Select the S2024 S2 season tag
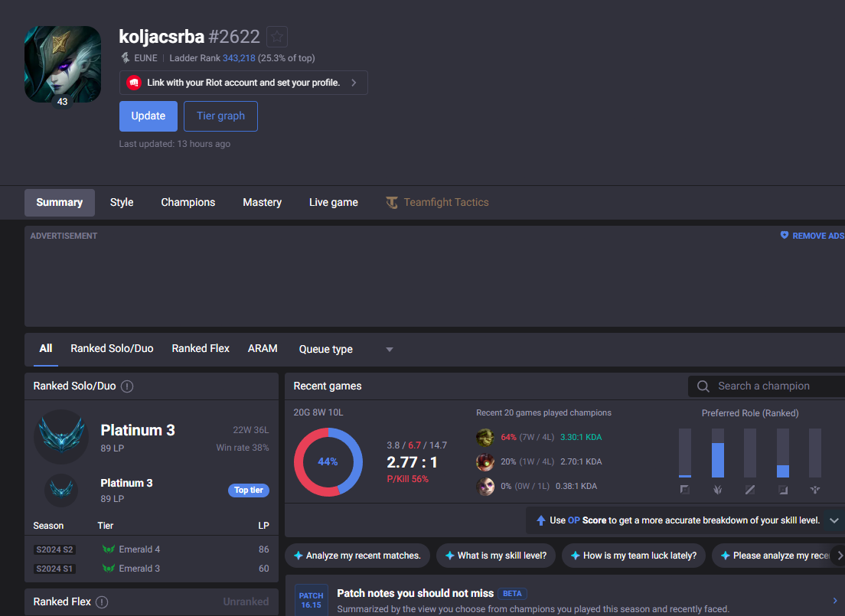The width and height of the screenshot is (845, 616). click(54, 549)
